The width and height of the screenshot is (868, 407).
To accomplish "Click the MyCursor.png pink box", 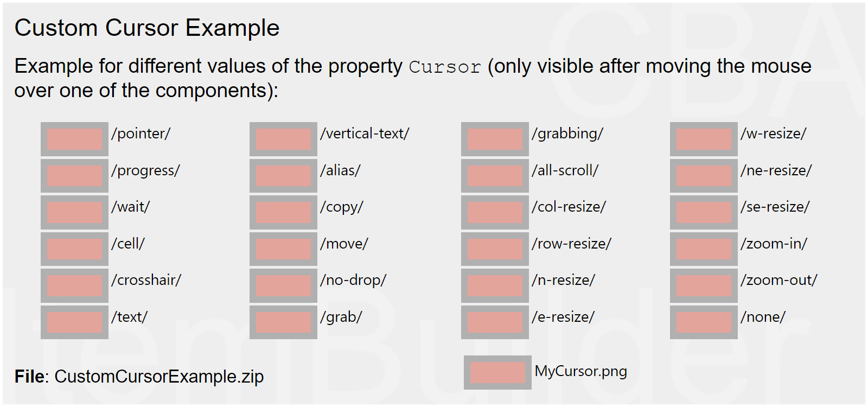I will (497, 372).
